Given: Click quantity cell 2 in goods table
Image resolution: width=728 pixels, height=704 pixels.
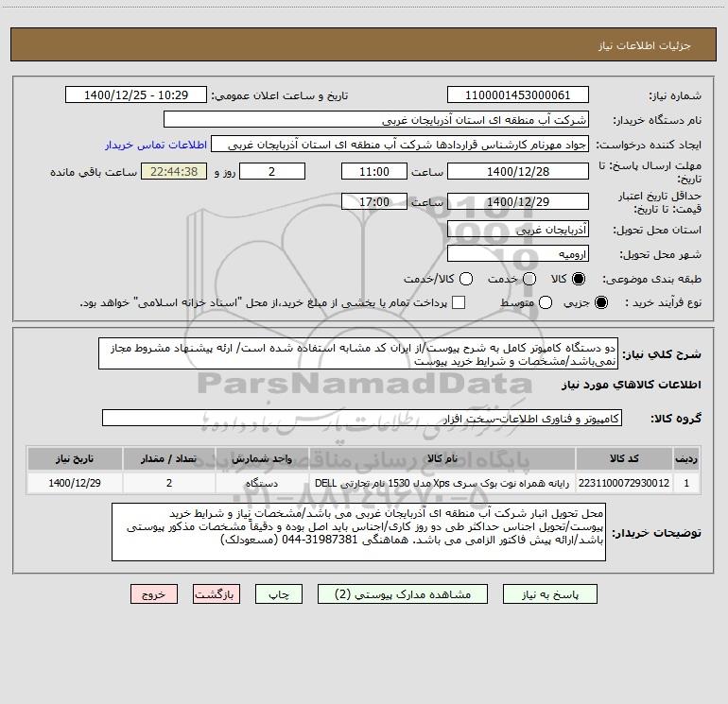Looking at the screenshot, I should pyautogui.click(x=169, y=483).
